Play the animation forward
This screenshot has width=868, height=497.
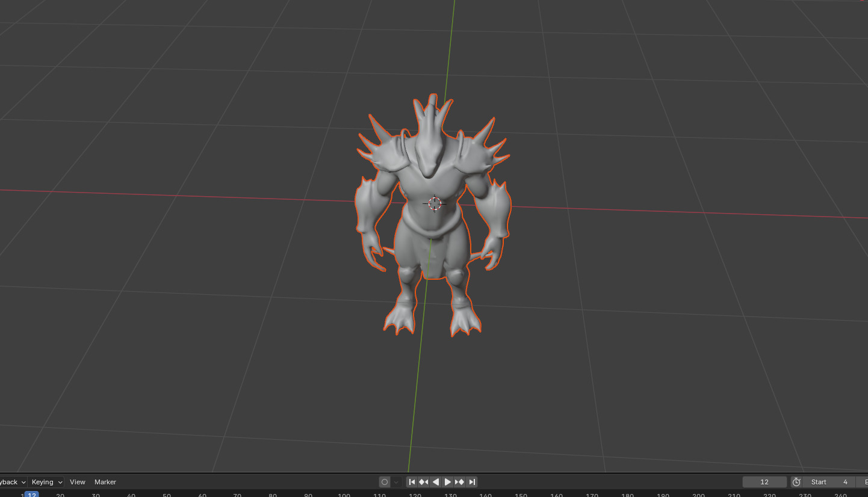click(448, 482)
